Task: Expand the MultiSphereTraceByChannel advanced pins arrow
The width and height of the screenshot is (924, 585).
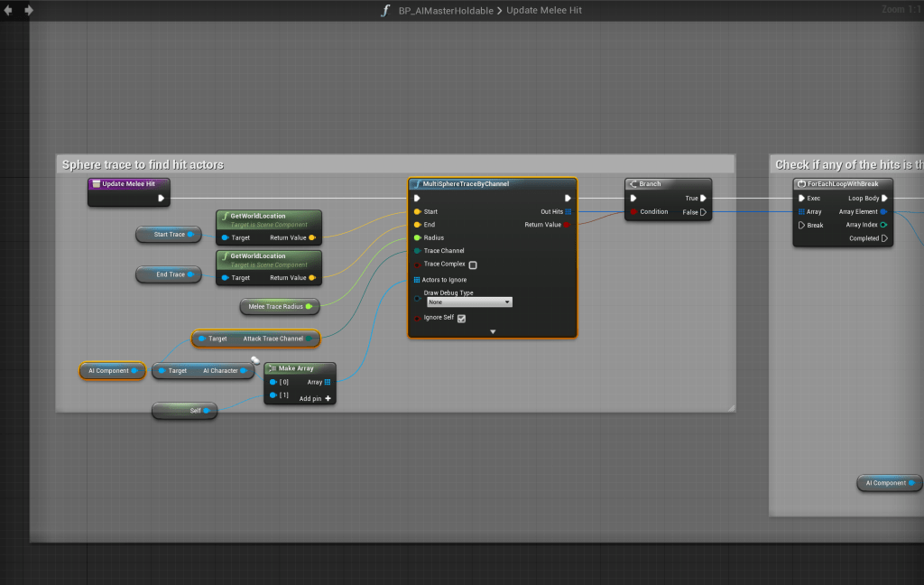Action: point(493,331)
